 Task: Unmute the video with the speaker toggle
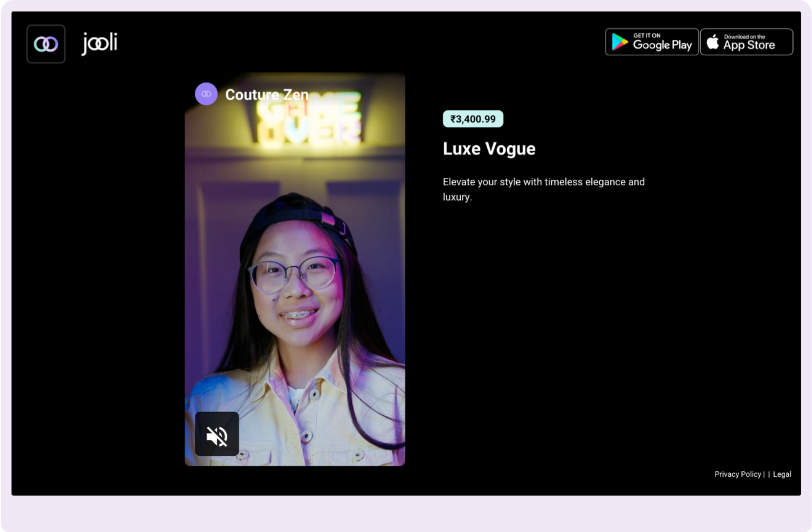pos(217,434)
